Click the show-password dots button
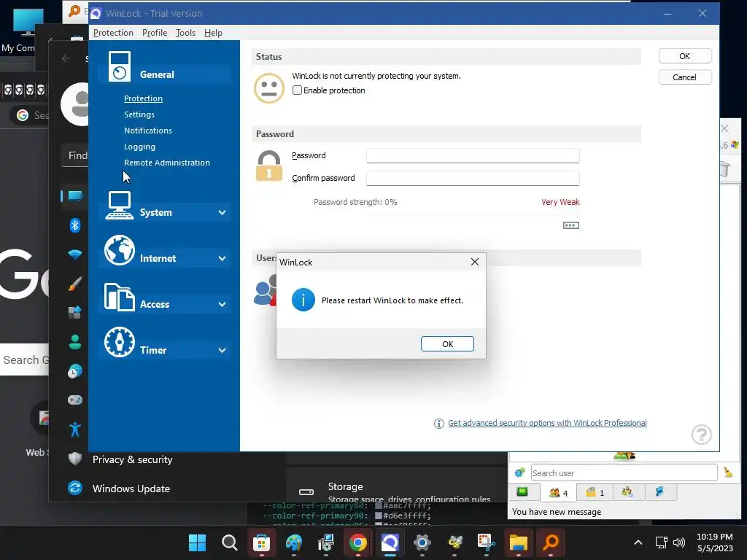Viewport: 747px width, 560px height. tap(570, 225)
